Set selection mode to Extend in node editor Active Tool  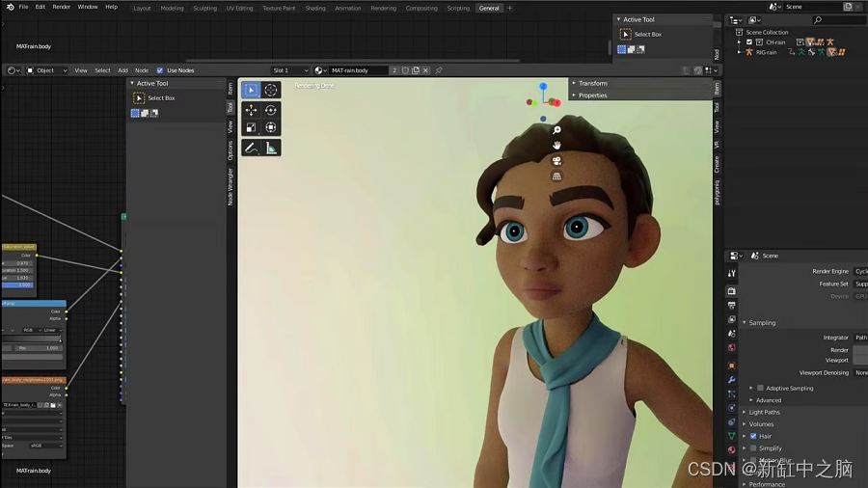click(145, 113)
